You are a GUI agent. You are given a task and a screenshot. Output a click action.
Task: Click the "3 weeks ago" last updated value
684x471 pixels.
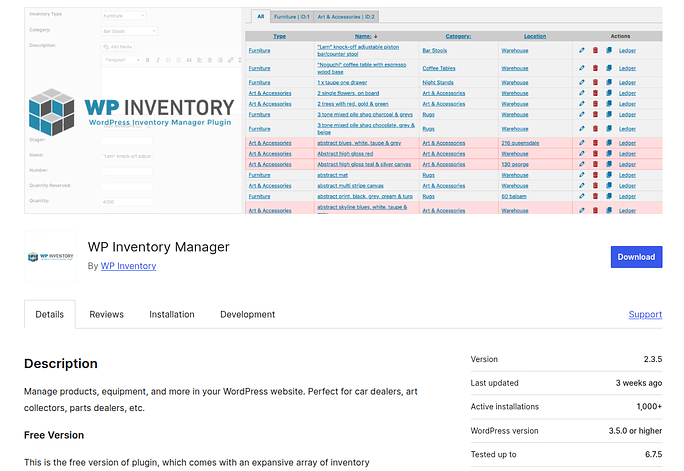[x=639, y=383]
